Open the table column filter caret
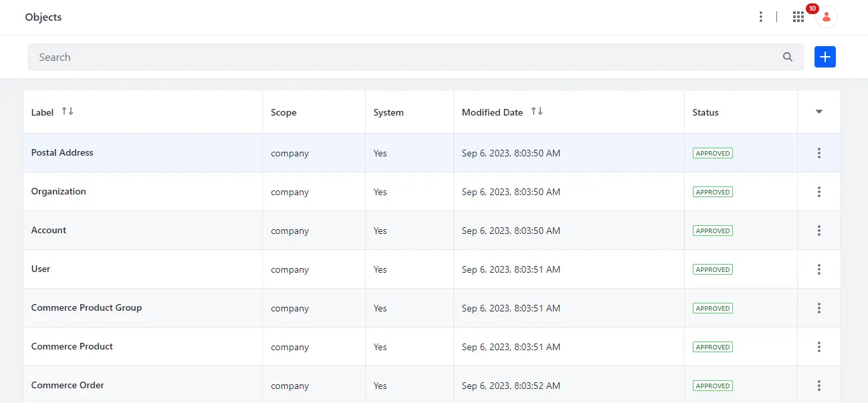This screenshot has width=868, height=403. pos(819,112)
